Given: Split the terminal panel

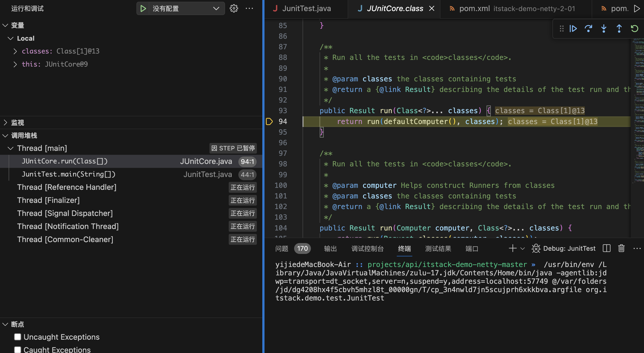Looking at the screenshot, I should coord(606,248).
